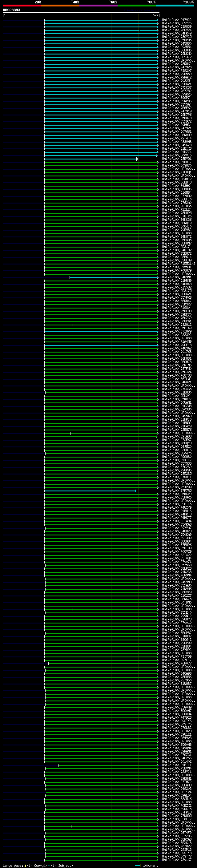Select hit label UniRef100_Q02254
The image size is (197, 868).
[177, 81]
